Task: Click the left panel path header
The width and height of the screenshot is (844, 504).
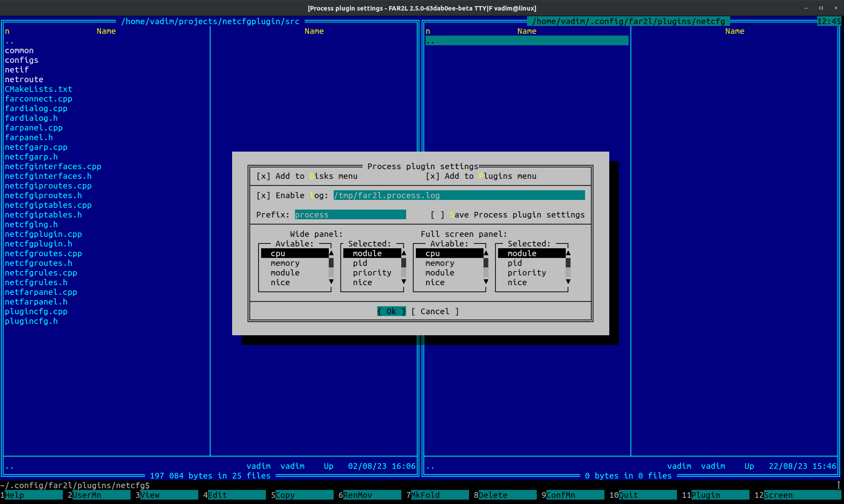Action: [210, 22]
